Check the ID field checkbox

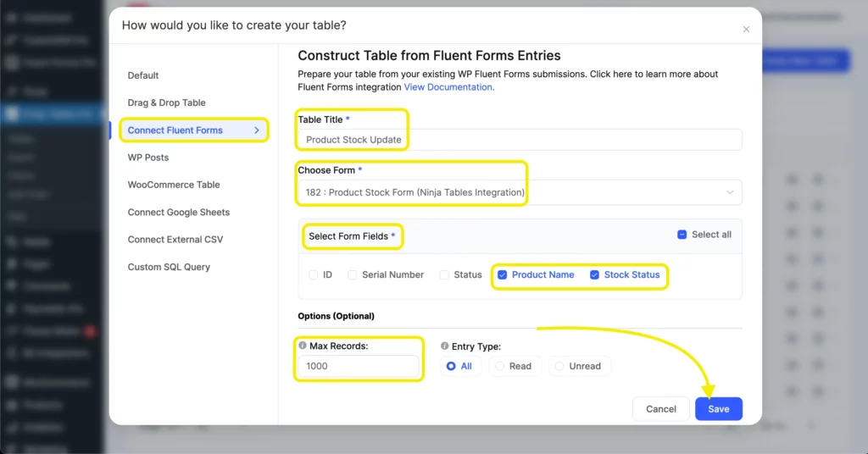click(x=314, y=274)
